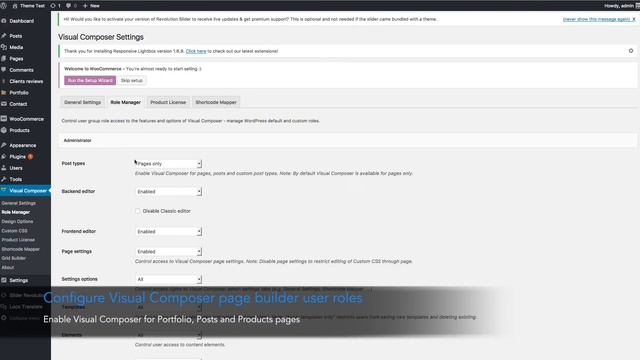
Task: Open Settings icon in sidebar
Action: coord(4,280)
